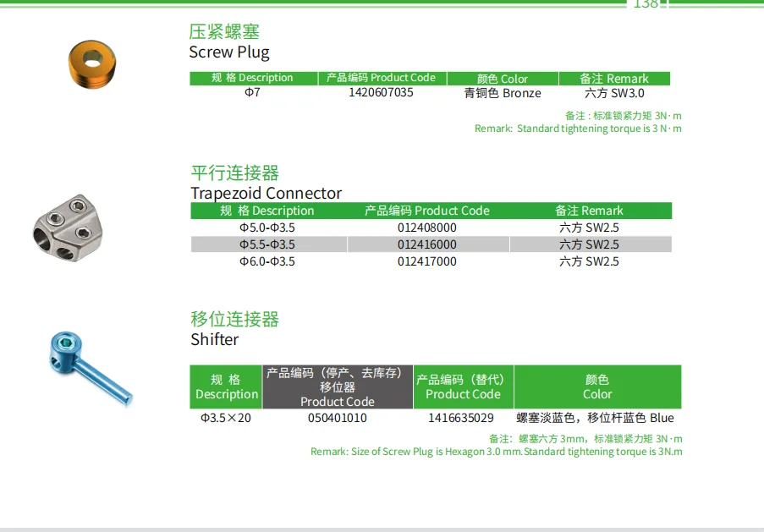Click the blue shifter product image
The height and width of the screenshot is (532, 764).
(x=91, y=368)
